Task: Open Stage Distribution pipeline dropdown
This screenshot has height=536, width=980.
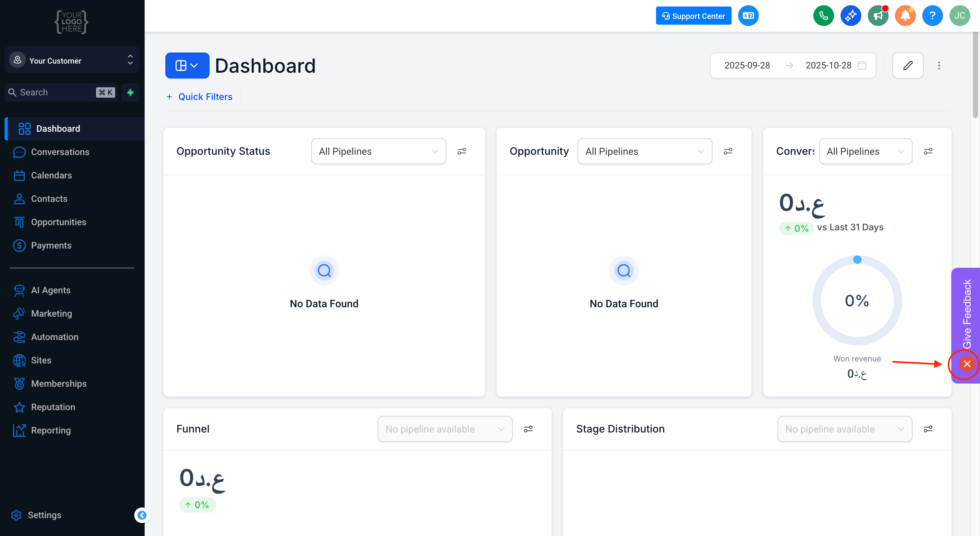Action: coord(845,429)
